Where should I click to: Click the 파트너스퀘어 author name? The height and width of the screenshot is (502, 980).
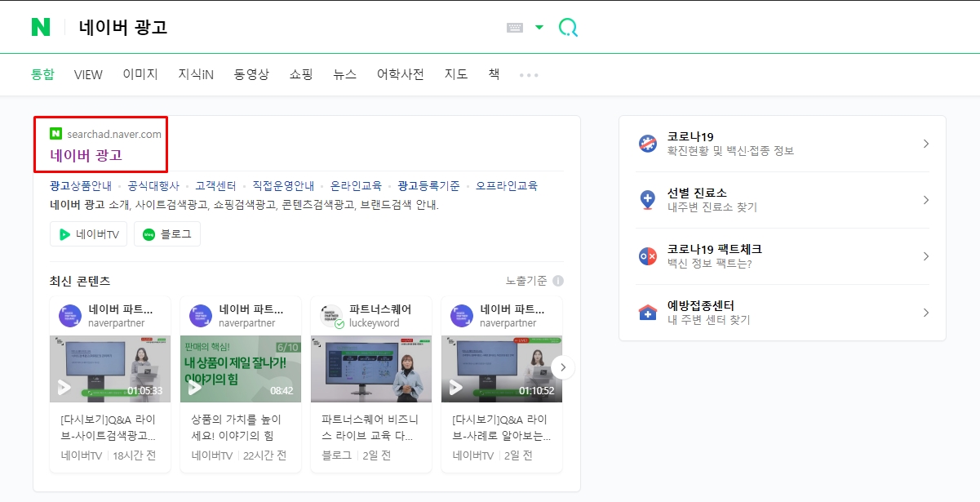click(380, 309)
